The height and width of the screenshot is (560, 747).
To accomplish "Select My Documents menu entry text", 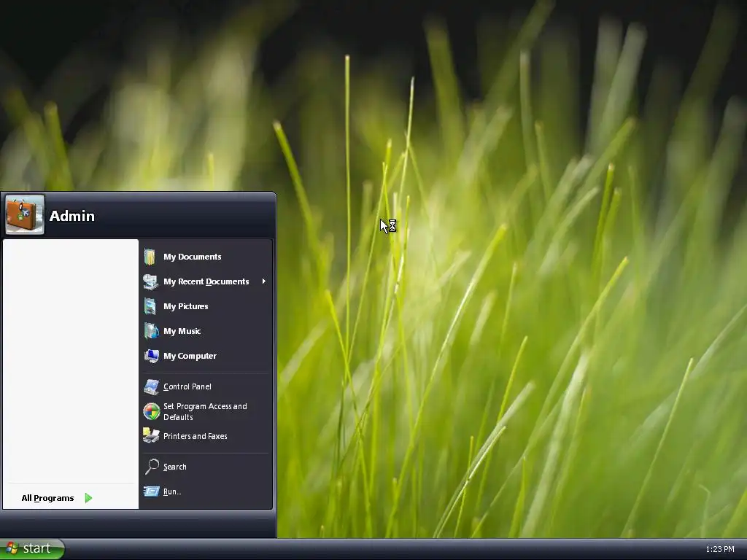I will (193, 257).
